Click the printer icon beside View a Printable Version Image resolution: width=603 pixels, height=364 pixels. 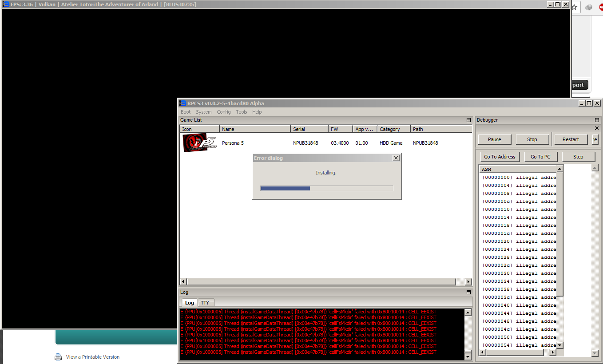click(x=58, y=357)
